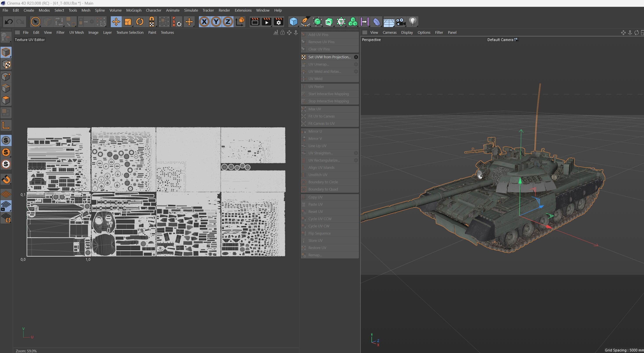Click Set UVW from Projection button
644x353 pixels.
(329, 57)
